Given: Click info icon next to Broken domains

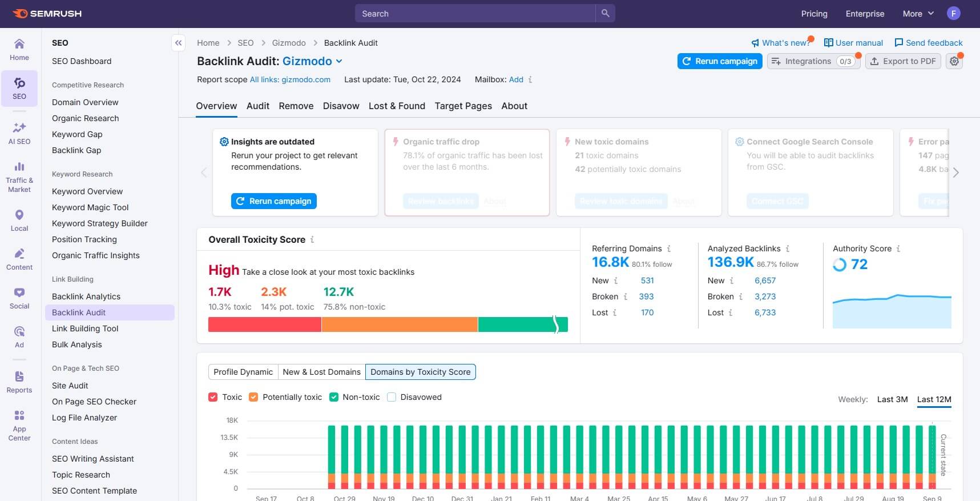Looking at the screenshot, I should 626,296.
